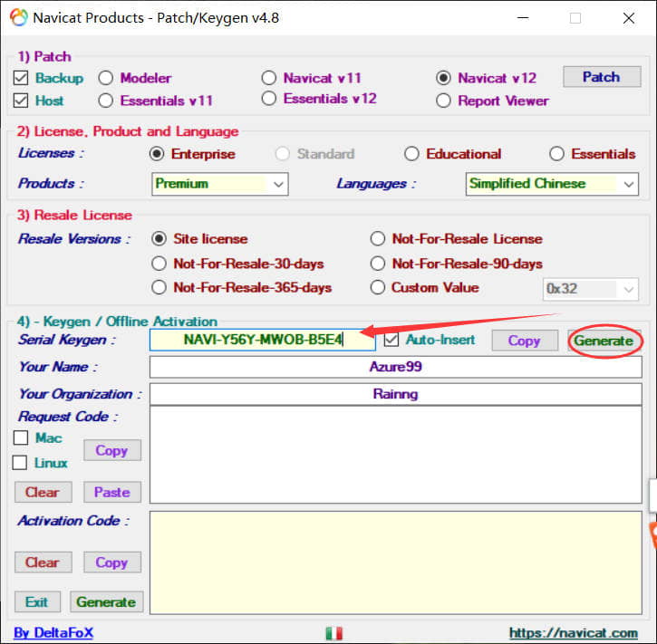The width and height of the screenshot is (657, 644).
Task: Click the Italian flag icon at the bottom
Action: tap(334, 633)
